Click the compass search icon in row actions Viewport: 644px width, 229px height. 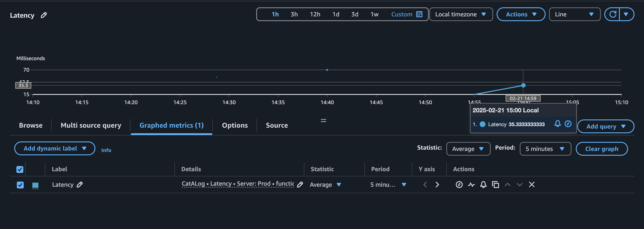[x=459, y=185]
